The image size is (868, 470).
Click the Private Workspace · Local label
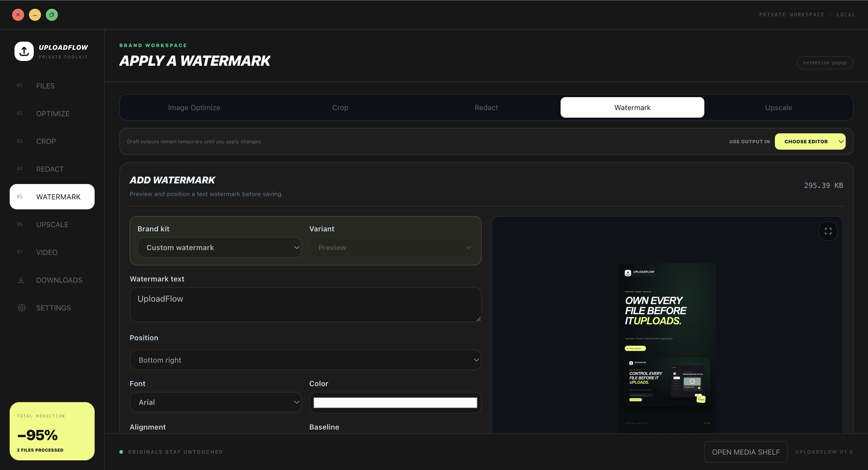(807, 14)
